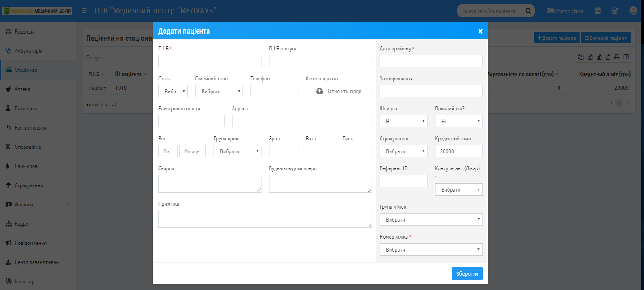The image size is (644, 290).
Task: Open the Консультант (Лікар) dropdown
Action: pos(459,189)
